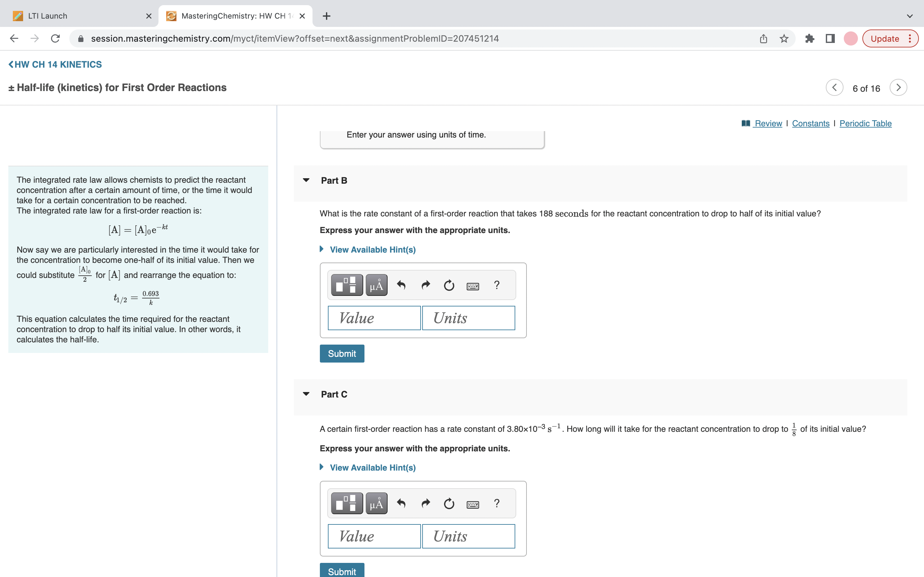Click redo arrow in Part C answer toolbar

pos(425,503)
